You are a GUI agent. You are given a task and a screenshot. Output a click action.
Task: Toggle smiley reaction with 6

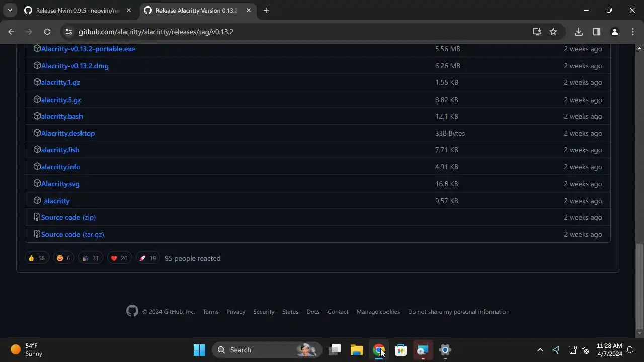tap(64, 258)
